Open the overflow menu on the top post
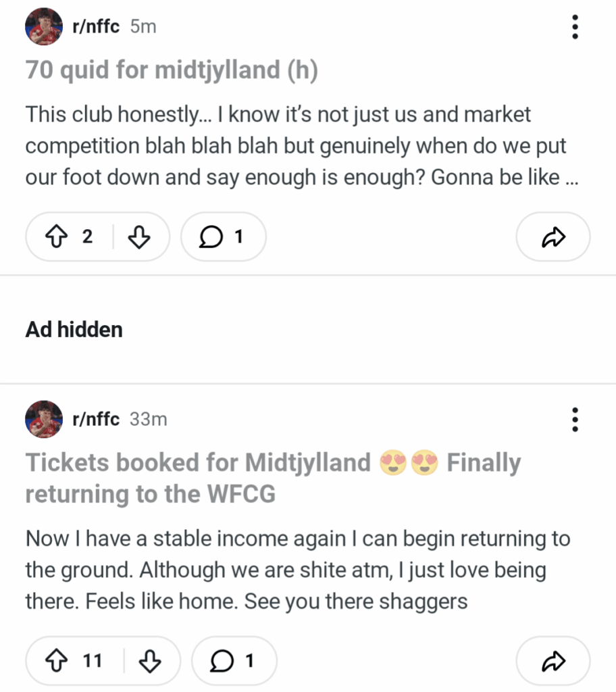Image resolution: width=616 pixels, height=692 pixels. [x=575, y=26]
